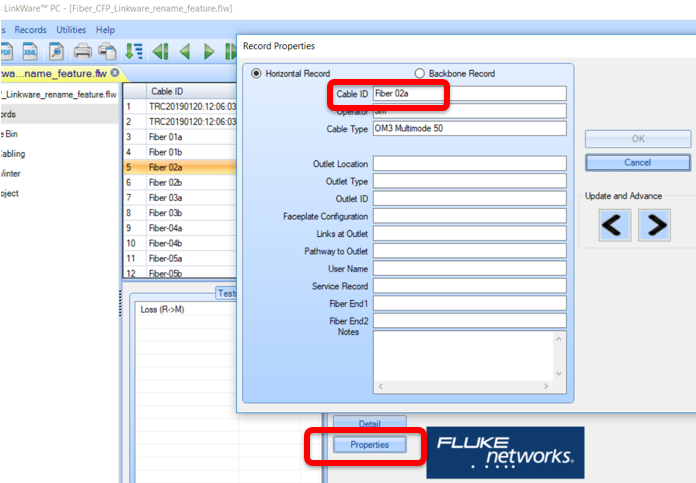Select the Horizontal Record radio button

(257, 73)
